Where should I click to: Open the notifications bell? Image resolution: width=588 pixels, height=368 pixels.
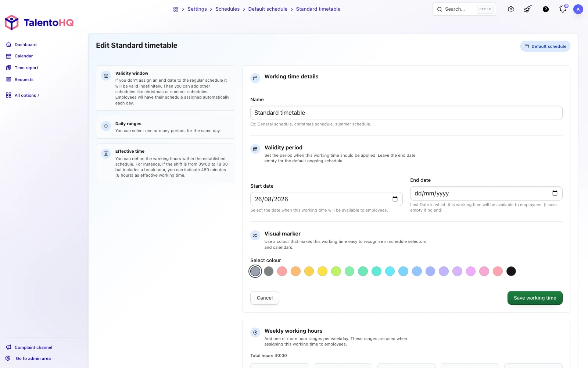click(563, 9)
